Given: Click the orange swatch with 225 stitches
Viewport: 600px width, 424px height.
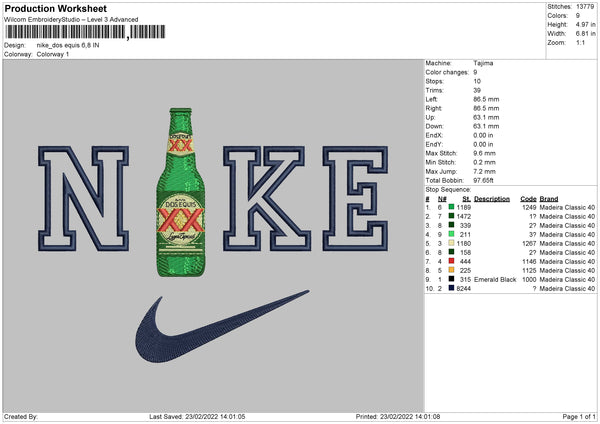Looking at the screenshot, I should point(451,270).
